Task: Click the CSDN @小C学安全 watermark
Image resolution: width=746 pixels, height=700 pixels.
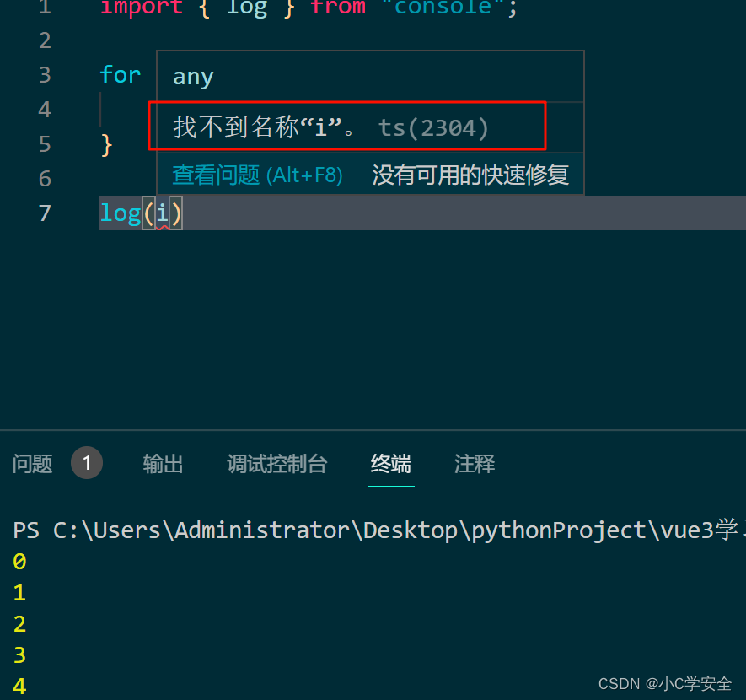Action: [665, 683]
